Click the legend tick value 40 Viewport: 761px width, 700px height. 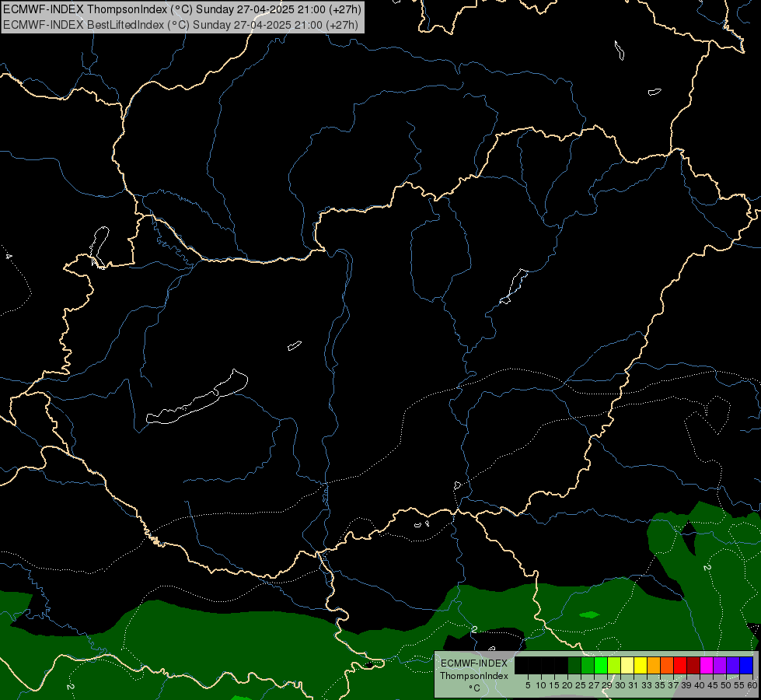point(699,685)
